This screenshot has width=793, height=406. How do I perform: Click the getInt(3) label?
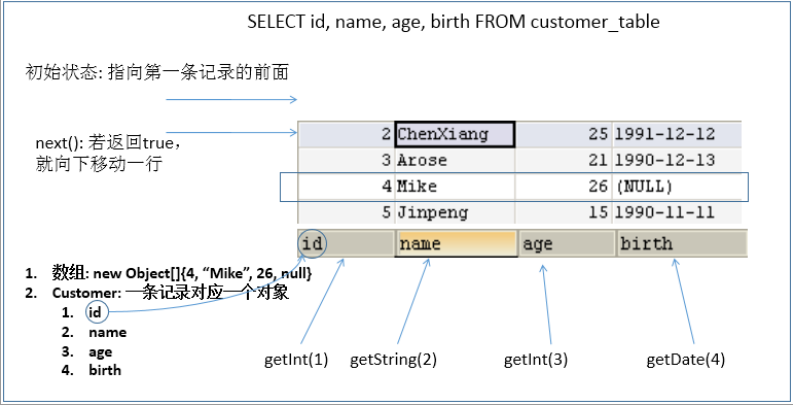tap(536, 360)
